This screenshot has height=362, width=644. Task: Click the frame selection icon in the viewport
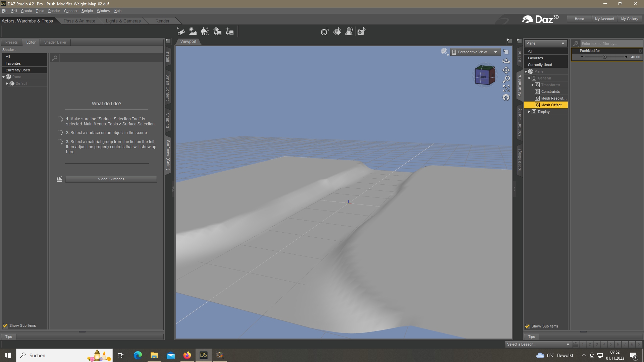(506, 88)
